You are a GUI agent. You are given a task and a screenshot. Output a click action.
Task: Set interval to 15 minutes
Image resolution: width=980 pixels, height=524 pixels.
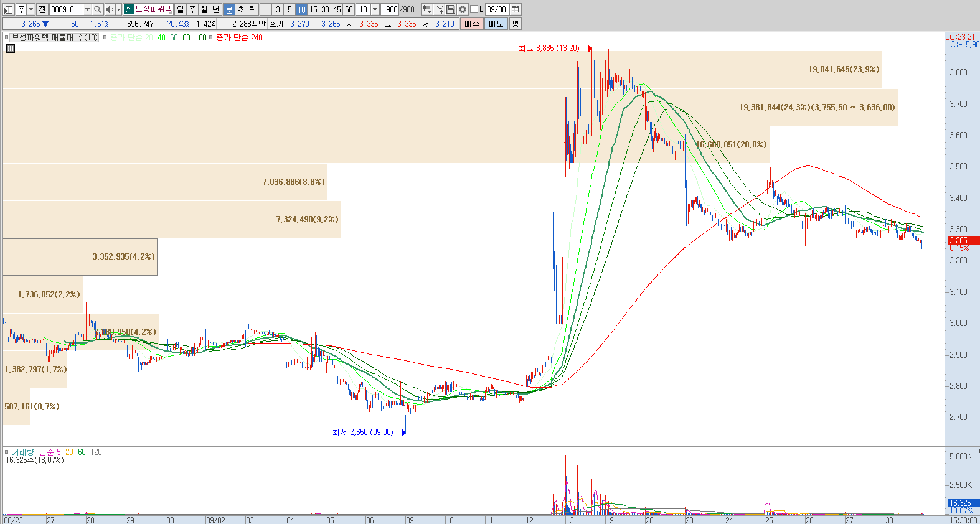point(313,9)
